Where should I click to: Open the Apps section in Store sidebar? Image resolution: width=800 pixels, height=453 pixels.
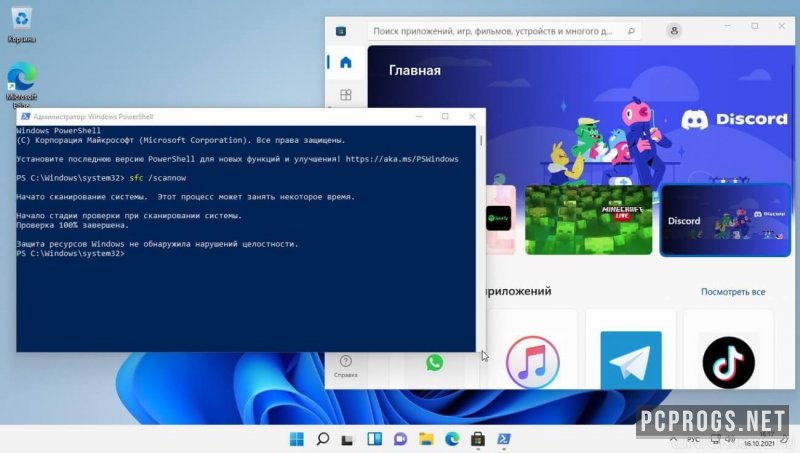click(x=346, y=95)
